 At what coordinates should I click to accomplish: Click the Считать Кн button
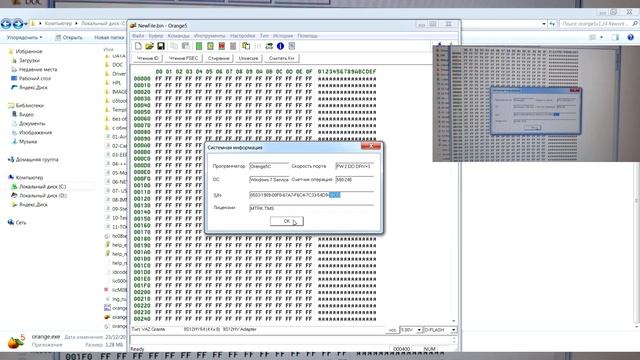click(x=282, y=58)
